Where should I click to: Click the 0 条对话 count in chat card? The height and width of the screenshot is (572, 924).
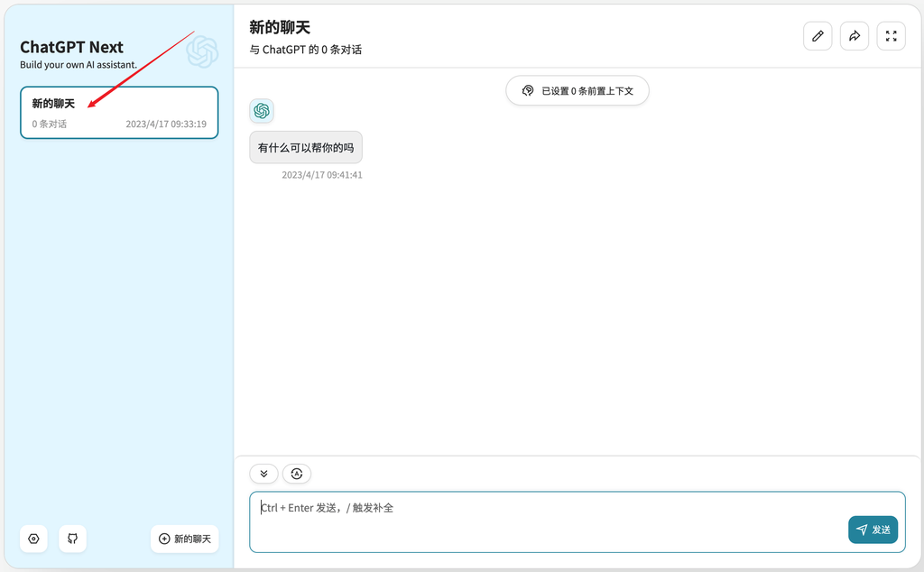point(50,124)
